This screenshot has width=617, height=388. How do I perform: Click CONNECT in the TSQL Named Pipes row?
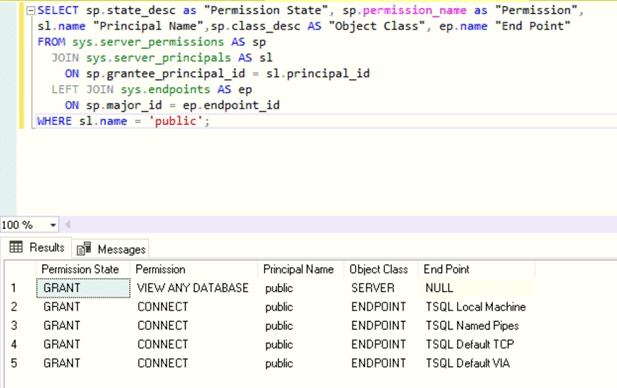(194, 325)
